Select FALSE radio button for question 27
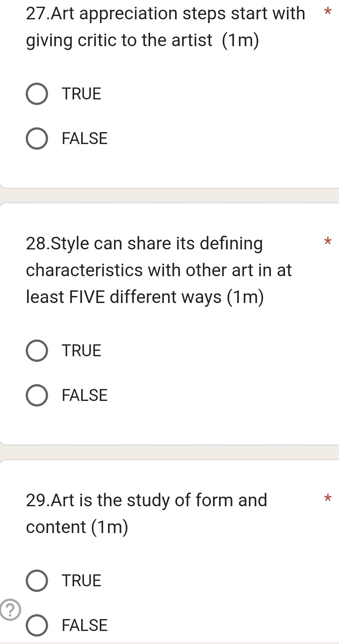Viewport: 339px width, 644px height. click(37, 138)
